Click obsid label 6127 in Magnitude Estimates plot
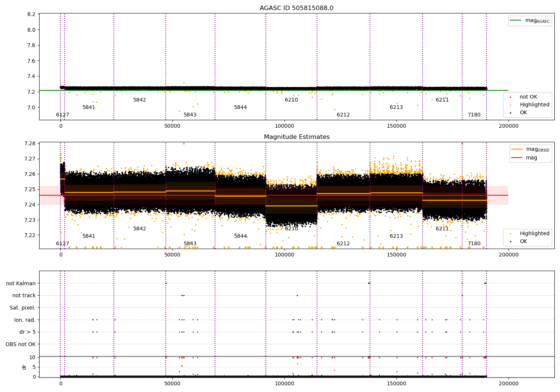 tap(63, 244)
